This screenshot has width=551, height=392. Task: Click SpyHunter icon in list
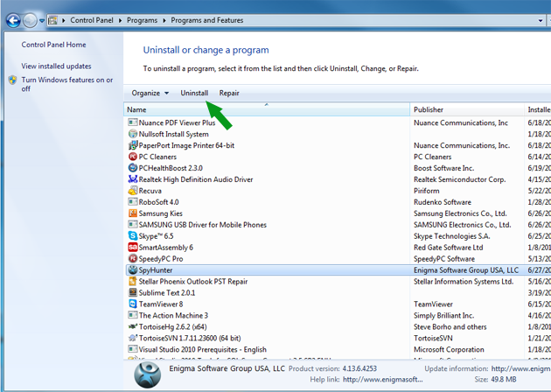click(x=133, y=269)
